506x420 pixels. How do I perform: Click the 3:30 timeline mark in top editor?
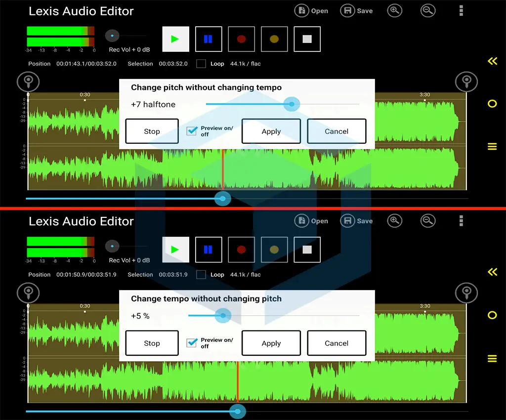click(424, 94)
